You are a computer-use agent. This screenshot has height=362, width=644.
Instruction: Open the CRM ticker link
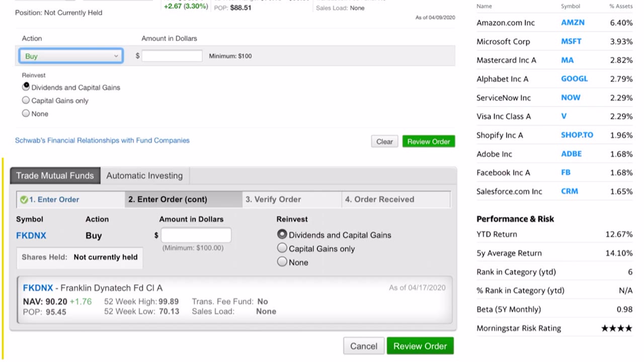click(x=570, y=191)
